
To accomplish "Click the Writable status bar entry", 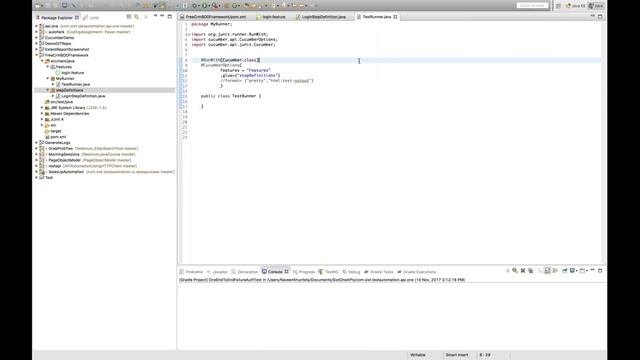I will 418,355.
